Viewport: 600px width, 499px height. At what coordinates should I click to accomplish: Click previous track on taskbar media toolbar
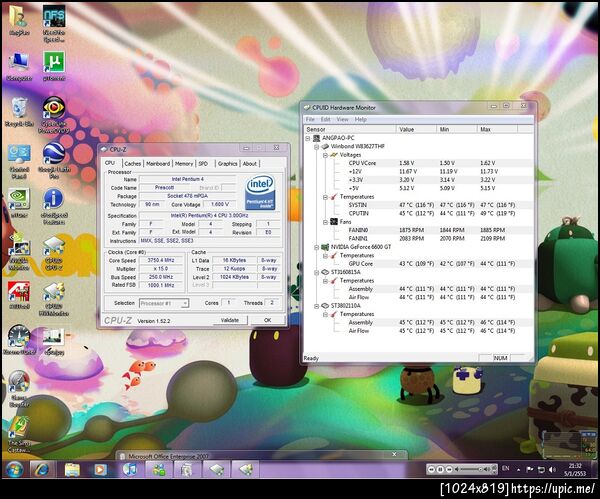pos(431,469)
